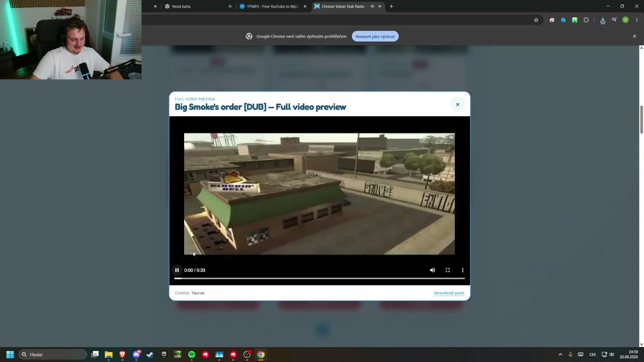
Task: Open the blue round extension icon
Action: pyautogui.click(x=563, y=20)
